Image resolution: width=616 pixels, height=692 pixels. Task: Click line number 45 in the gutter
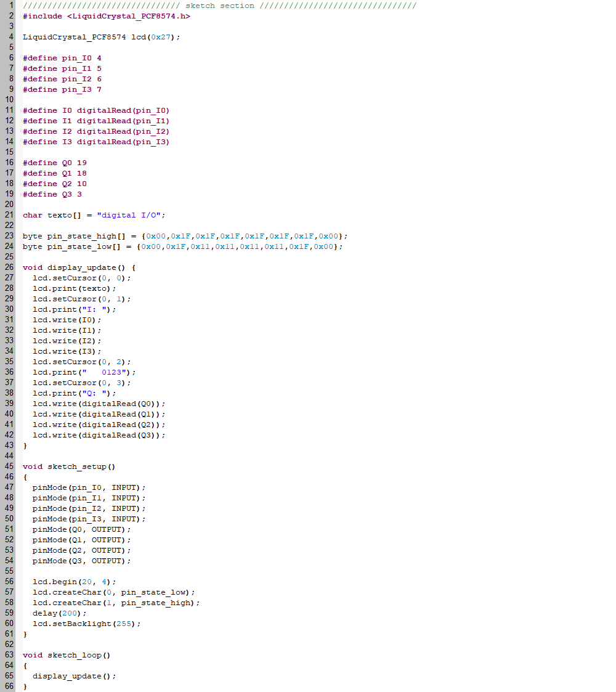pos(9,466)
